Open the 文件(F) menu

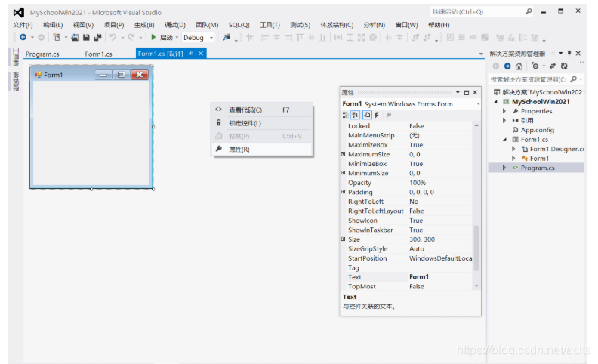(x=23, y=25)
